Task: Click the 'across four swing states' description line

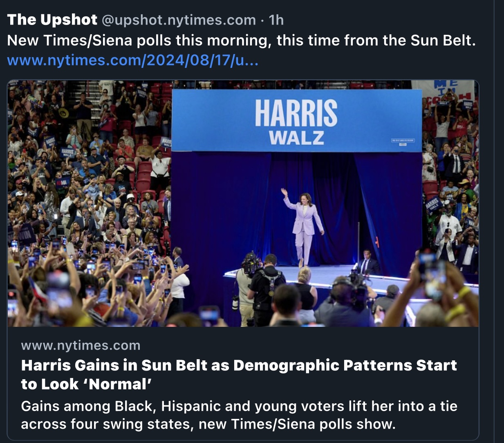Action: tap(208, 424)
